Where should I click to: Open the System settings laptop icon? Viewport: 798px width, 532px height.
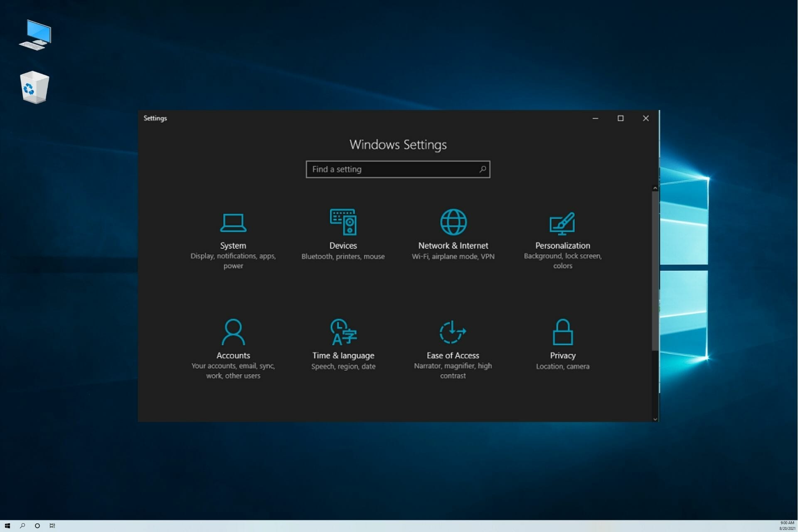[x=233, y=223]
